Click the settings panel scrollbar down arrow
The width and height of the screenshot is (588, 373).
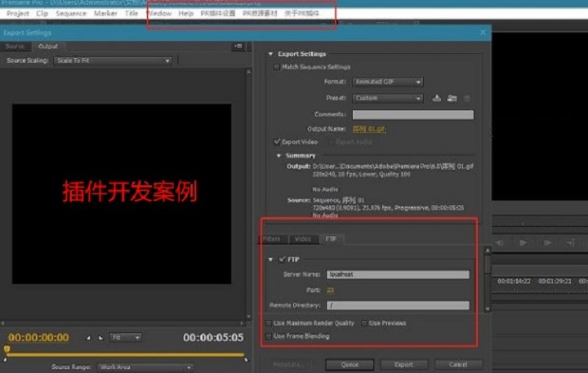click(x=488, y=309)
